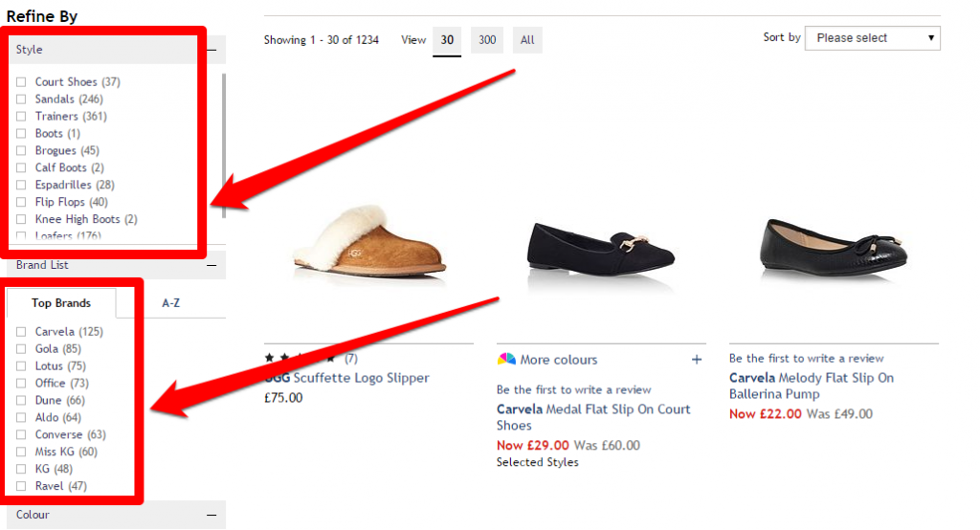This screenshot has width=980, height=530.
Task: Tick the Court Shoes checkbox
Action: pos(21,82)
